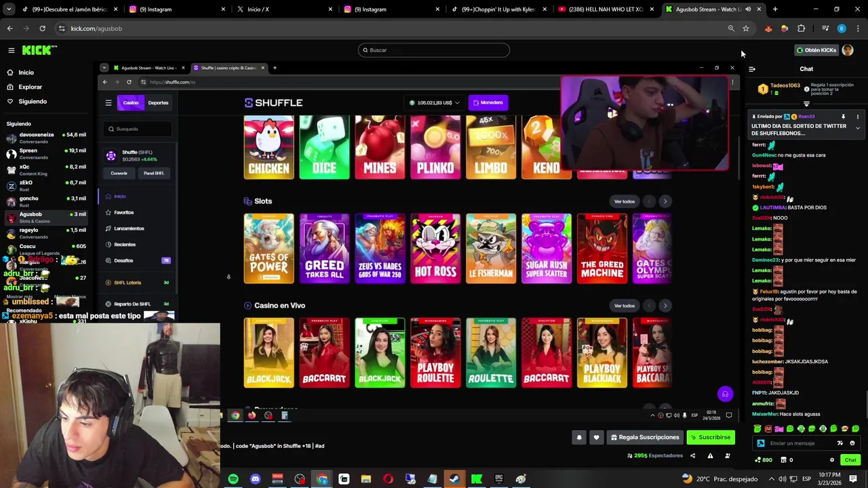Open chat settings gear
The width and height of the screenshot is (868, 488).
click(x=832, y=460)
